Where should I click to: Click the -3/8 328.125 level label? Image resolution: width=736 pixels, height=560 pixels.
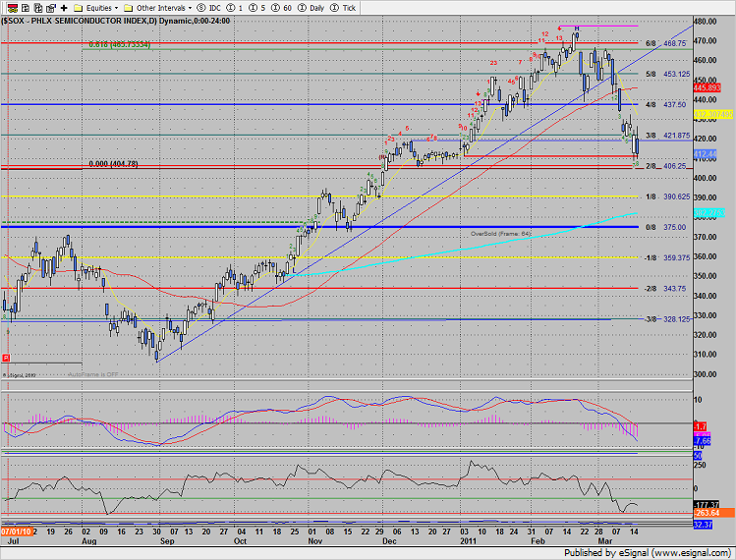point(667,319)
